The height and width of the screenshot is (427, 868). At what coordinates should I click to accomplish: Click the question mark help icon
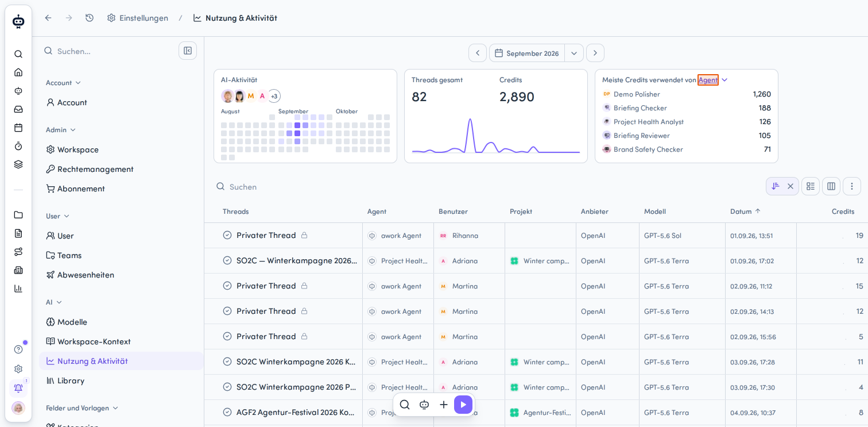click(x=18, y=349)
